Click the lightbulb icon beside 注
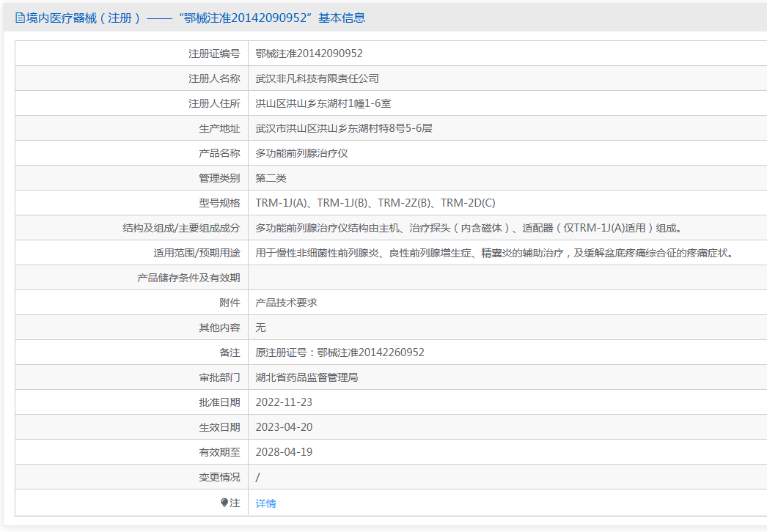 tap(224, 502)
